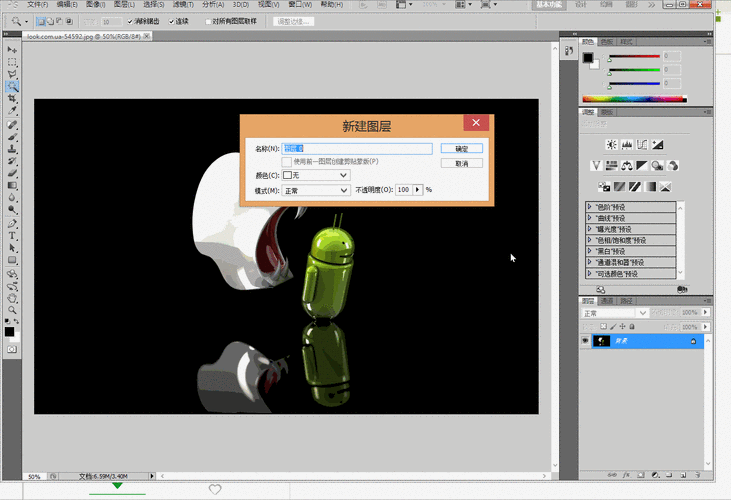Choose Subtract from Selection mode in options bar

pyautogui.click(x=59, y=21)
